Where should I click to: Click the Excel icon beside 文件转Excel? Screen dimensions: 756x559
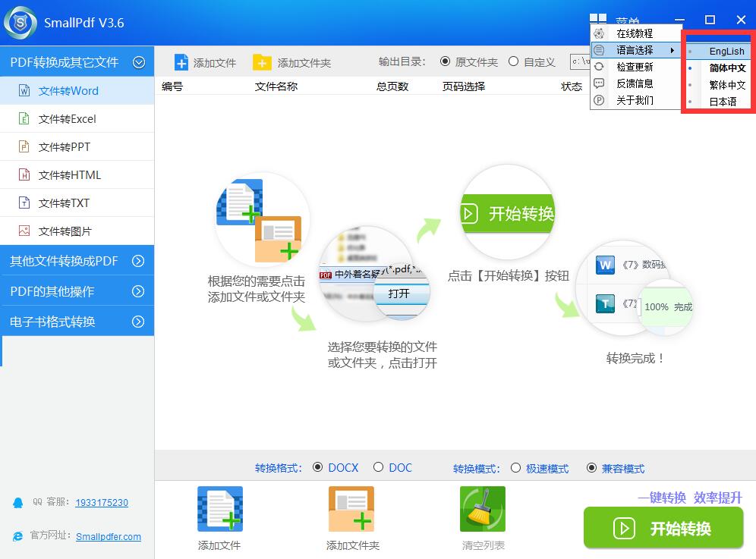pyautogui.click(x=24, y=118)
